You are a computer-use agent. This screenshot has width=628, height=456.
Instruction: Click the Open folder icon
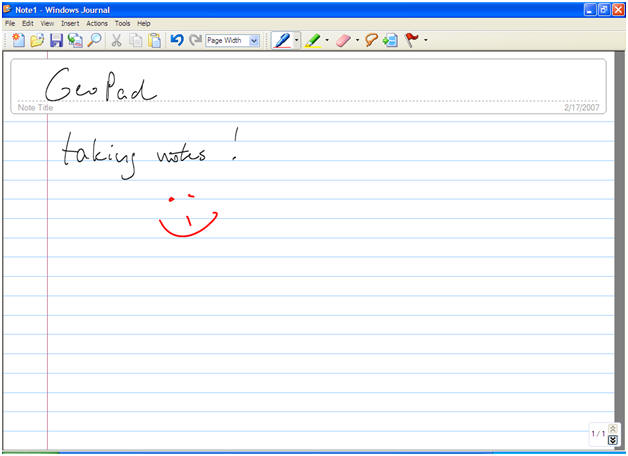click(x=37, y=41)
